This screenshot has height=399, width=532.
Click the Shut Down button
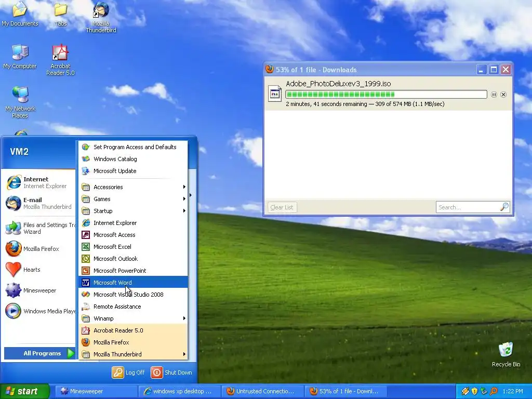click(x=171, y=373)
